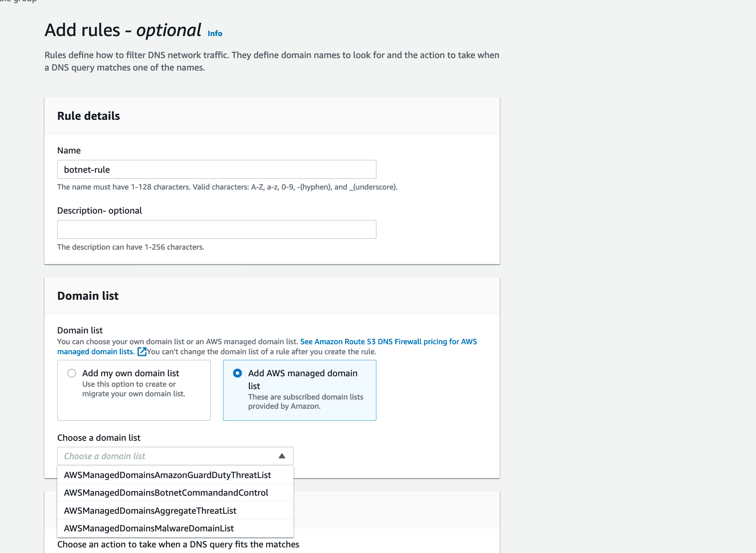
Task: Choose AWSManagedDomainsBotnetCommandandControl option
Action: point(175,492)
